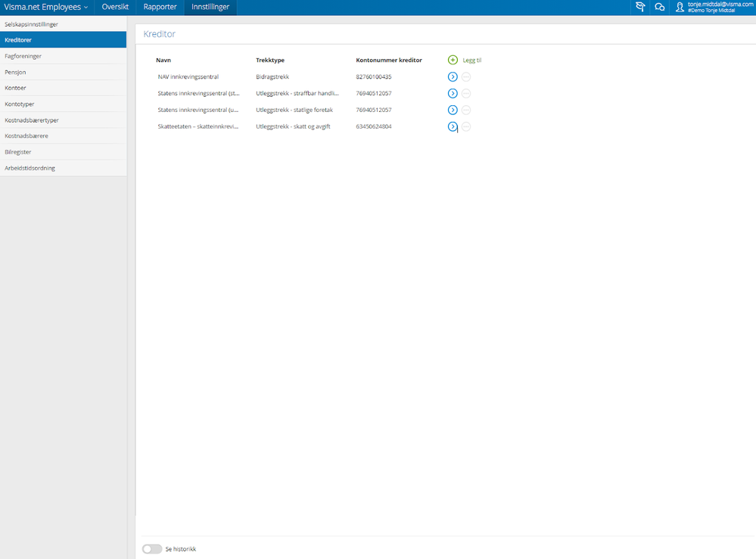
Task: Switch to the Rapporter tab
Action: 160,8
